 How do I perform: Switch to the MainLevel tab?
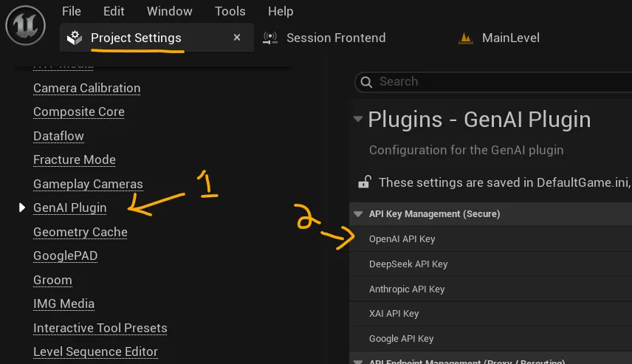tap(510, 38)
